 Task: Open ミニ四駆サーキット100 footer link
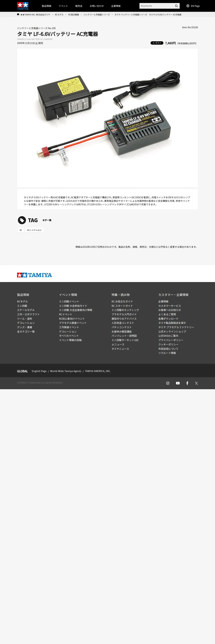point(125,340)
